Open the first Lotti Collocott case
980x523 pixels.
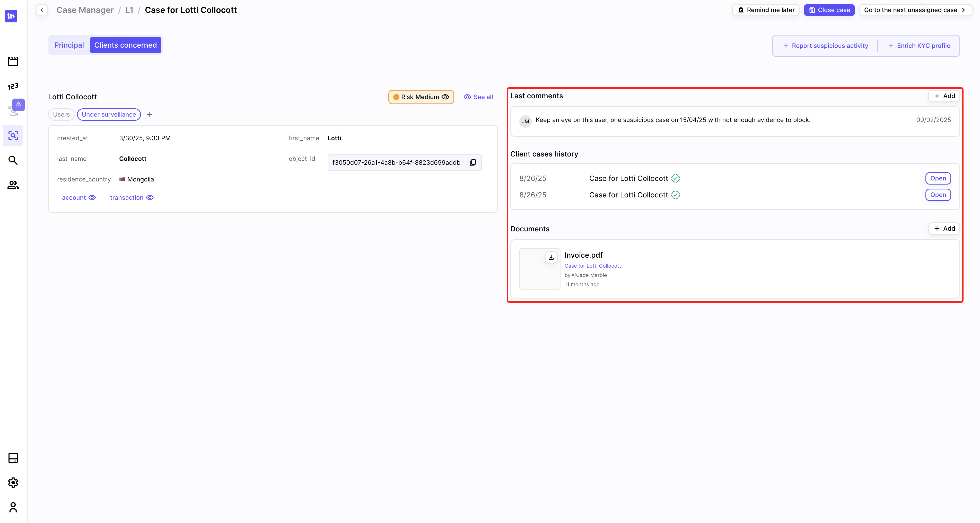coord(938,178)
